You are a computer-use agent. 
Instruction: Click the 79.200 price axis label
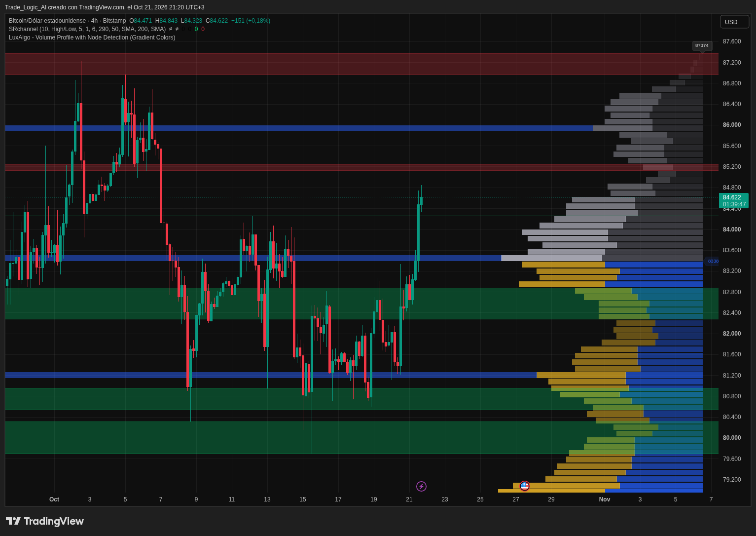732,480
